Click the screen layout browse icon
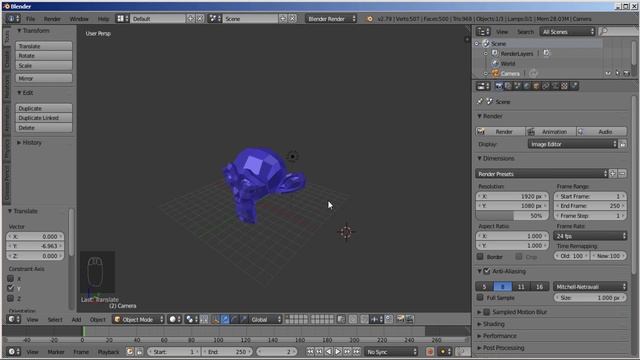 pos(122,19)
